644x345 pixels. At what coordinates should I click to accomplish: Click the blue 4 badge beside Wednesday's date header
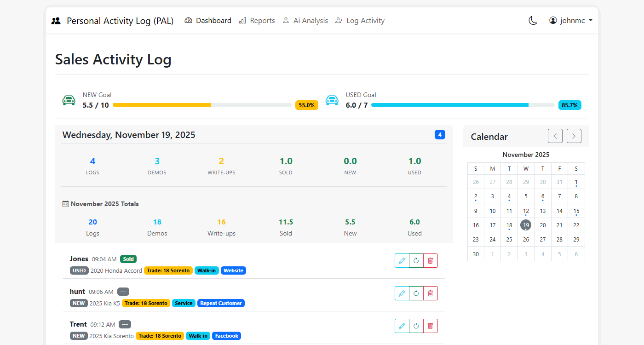coord(440,134)
